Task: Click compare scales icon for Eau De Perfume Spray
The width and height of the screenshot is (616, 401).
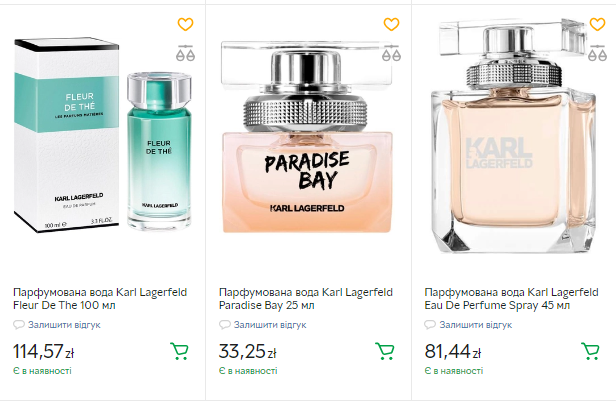Action: (x=598, y=53)
